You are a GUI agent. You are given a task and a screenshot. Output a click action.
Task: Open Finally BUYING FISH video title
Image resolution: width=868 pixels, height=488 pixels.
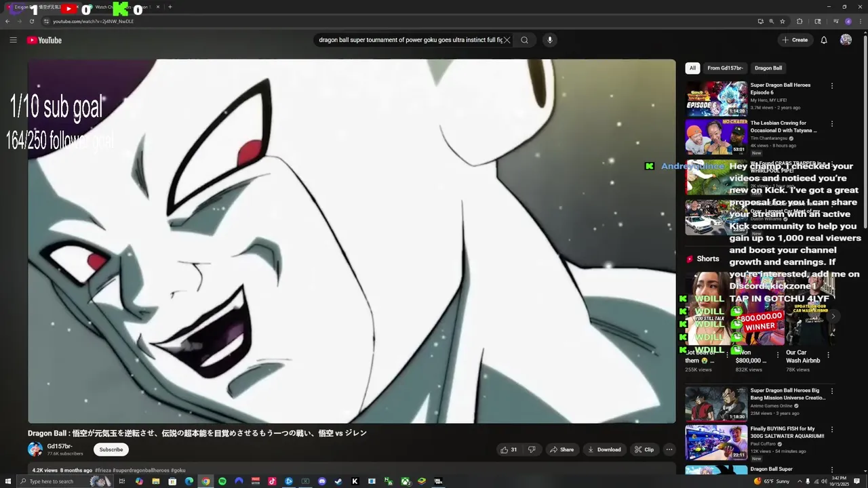click(x=787, y=432)
